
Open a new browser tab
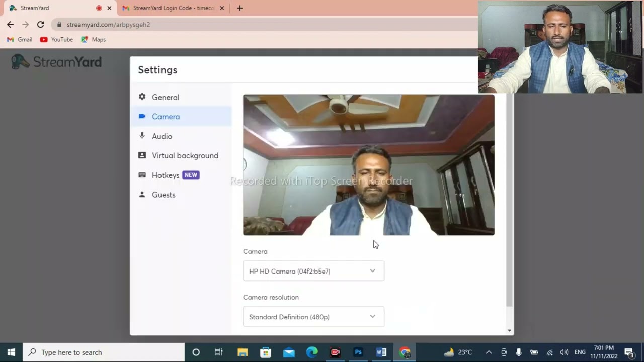pyautogui.click(x=240, y=8)
